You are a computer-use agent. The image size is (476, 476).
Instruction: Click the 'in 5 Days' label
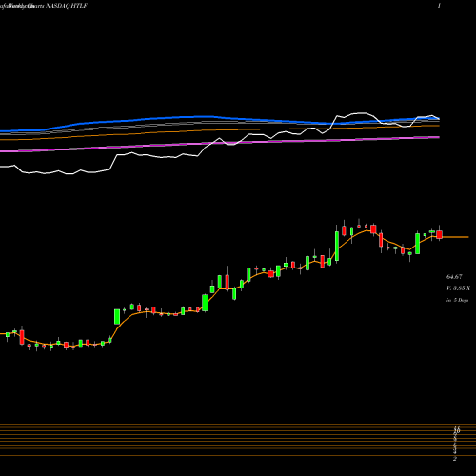coord(457,300)
